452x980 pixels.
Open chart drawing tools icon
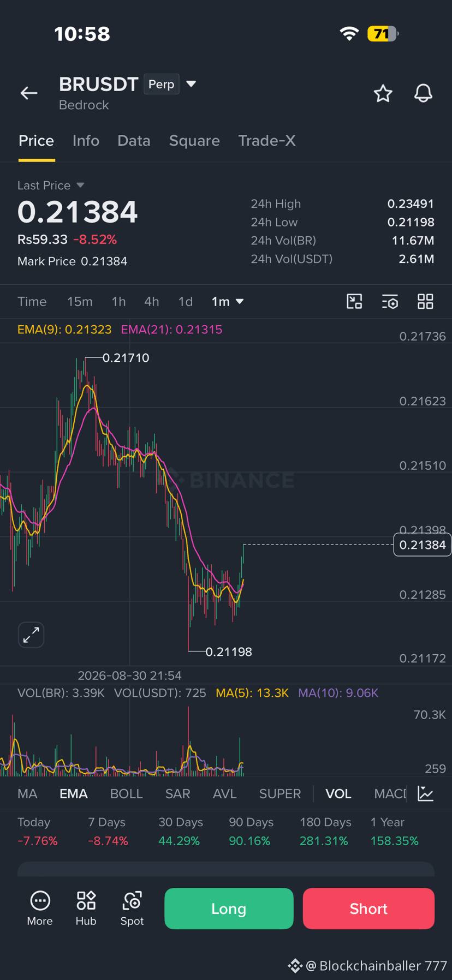pyautogui.click(x=354, y=301)
